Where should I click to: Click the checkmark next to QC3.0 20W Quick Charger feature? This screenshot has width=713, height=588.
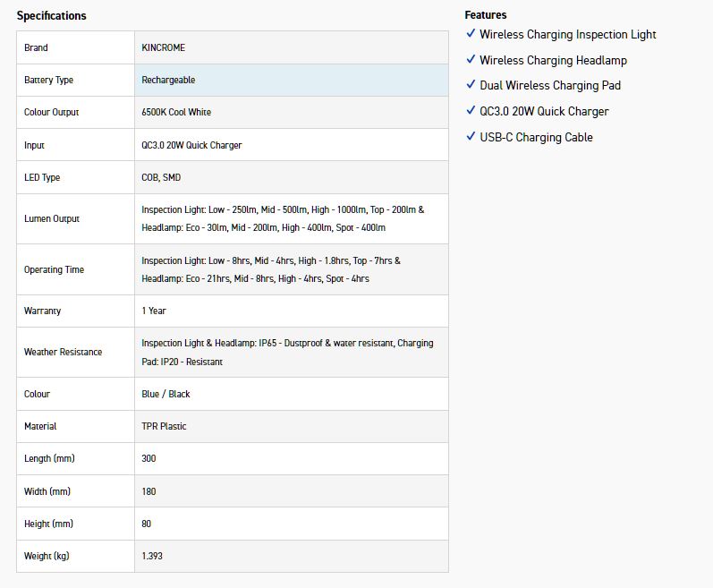point(471,111)
